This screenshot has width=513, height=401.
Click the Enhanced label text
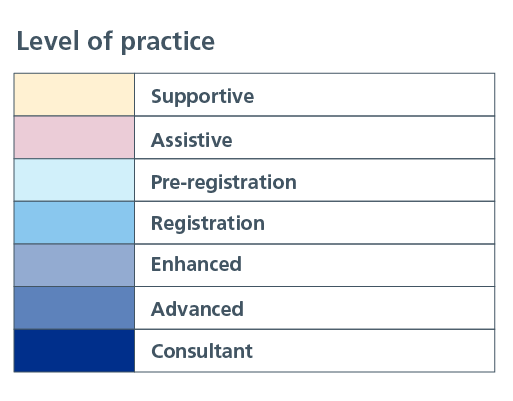point(196,264)
